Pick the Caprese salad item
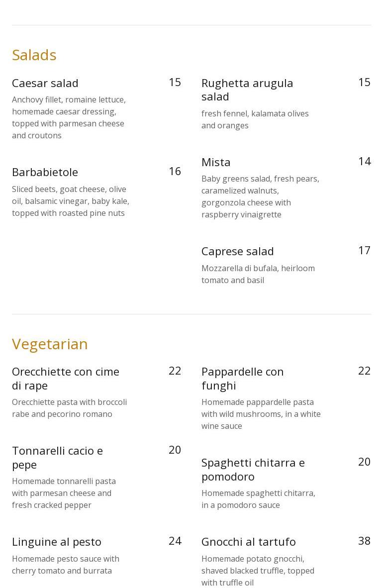 point(237,251)
